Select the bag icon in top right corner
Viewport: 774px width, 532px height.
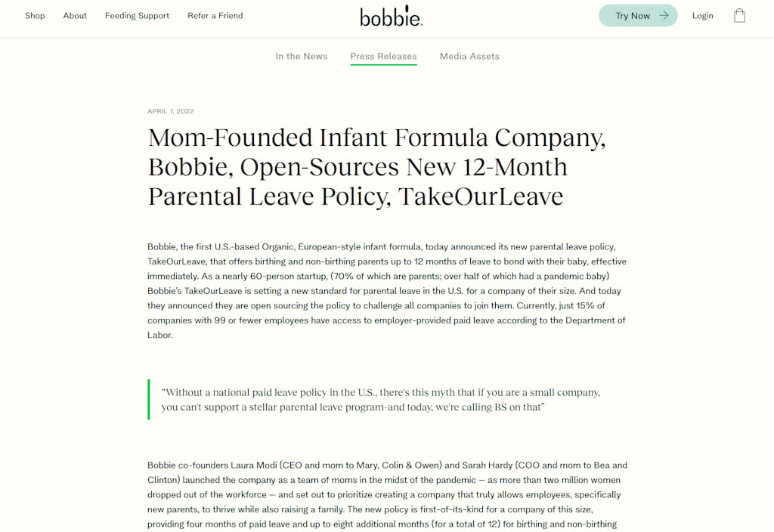739,15
